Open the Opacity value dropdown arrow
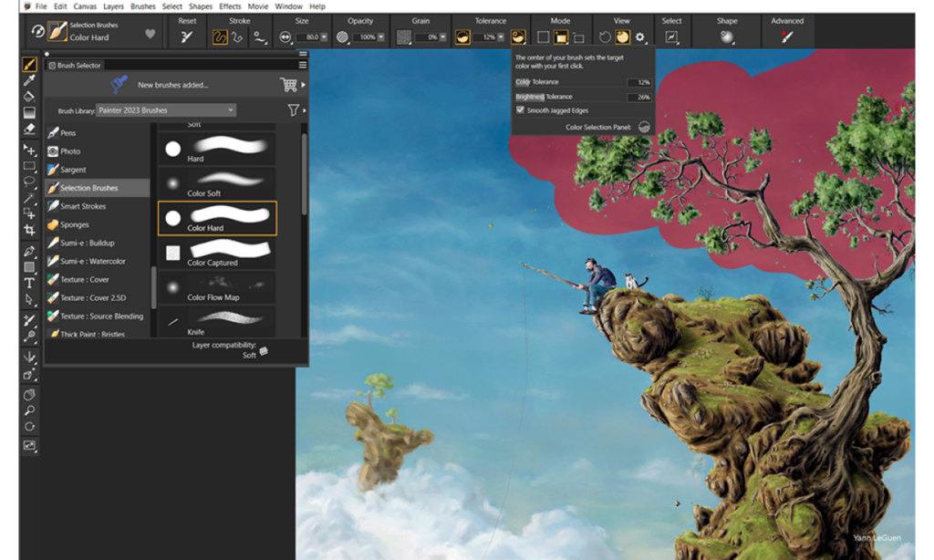This screenshot has height=560, width=934. (381, 36)
